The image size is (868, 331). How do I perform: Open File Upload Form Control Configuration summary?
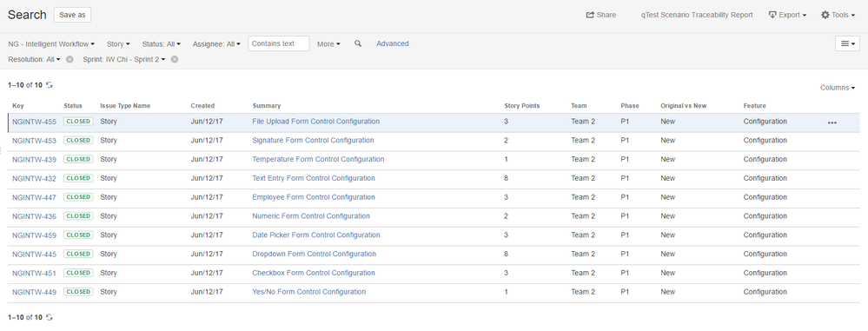point(316,122)
